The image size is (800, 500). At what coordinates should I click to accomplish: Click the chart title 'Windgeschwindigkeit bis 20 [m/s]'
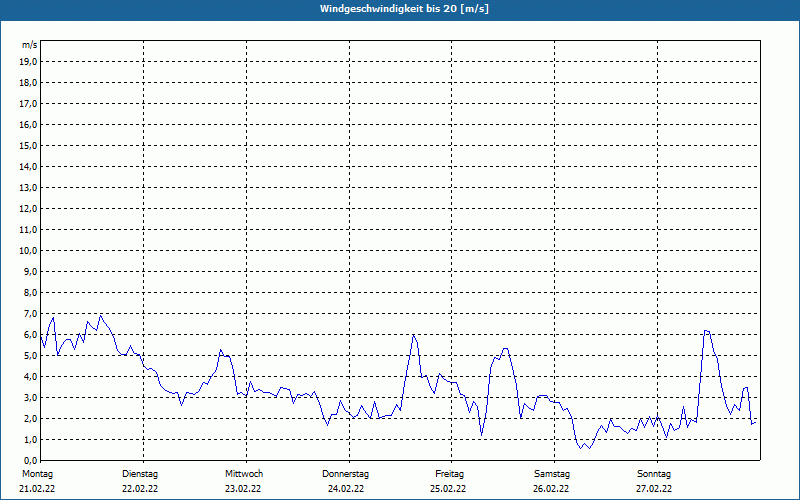coord(404,9)
